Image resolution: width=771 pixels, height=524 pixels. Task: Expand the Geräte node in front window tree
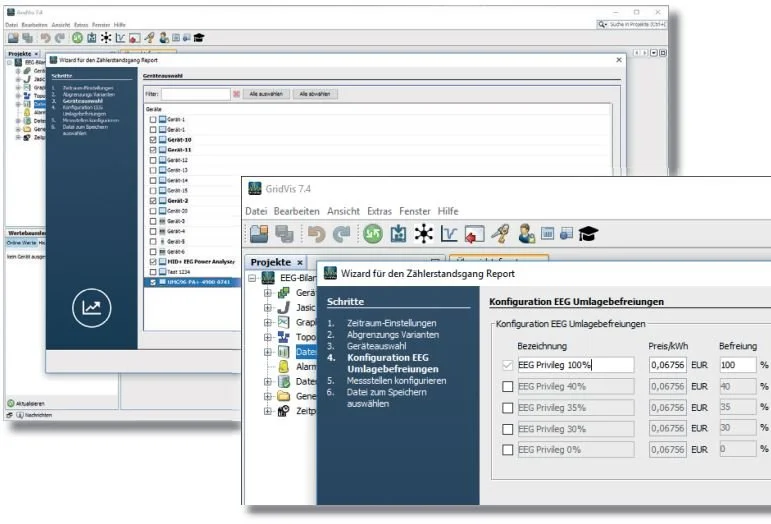tap(267, 293)
